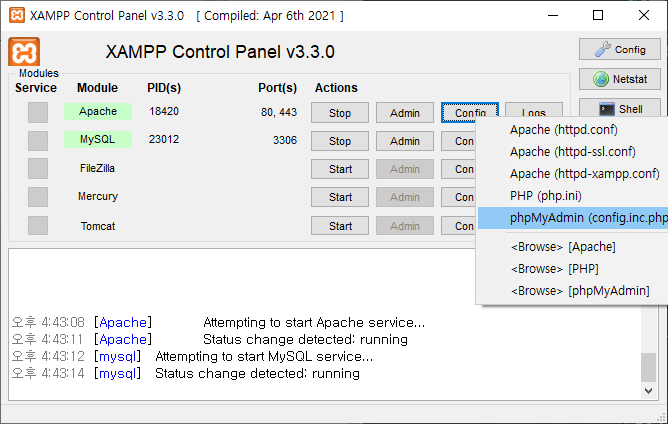
Task: Start the Tomcat module
Action: 340,225
